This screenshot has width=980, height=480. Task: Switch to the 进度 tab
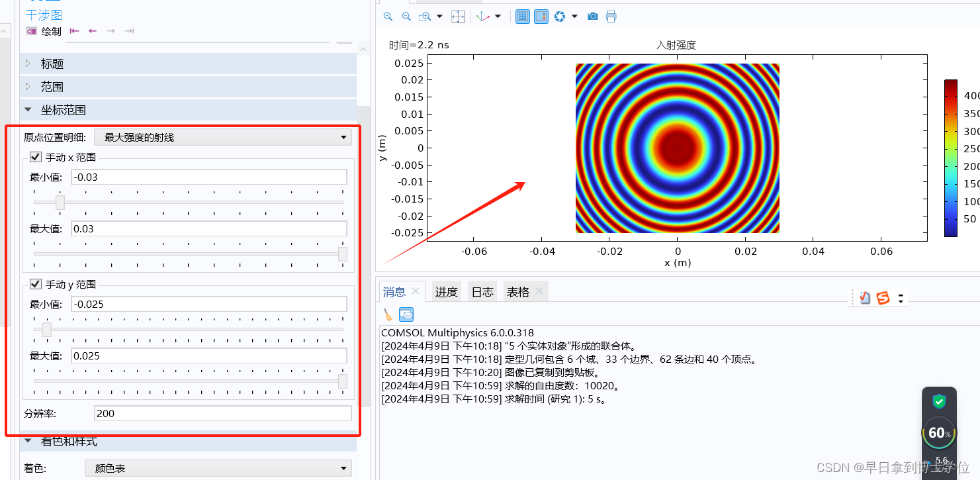pyautogui.click(x=446, y=292)
